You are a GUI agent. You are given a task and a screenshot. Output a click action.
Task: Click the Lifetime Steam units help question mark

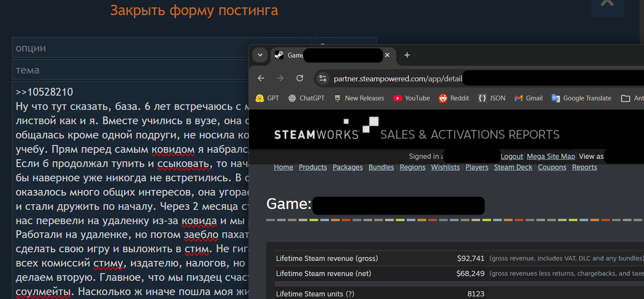(350, 294)
